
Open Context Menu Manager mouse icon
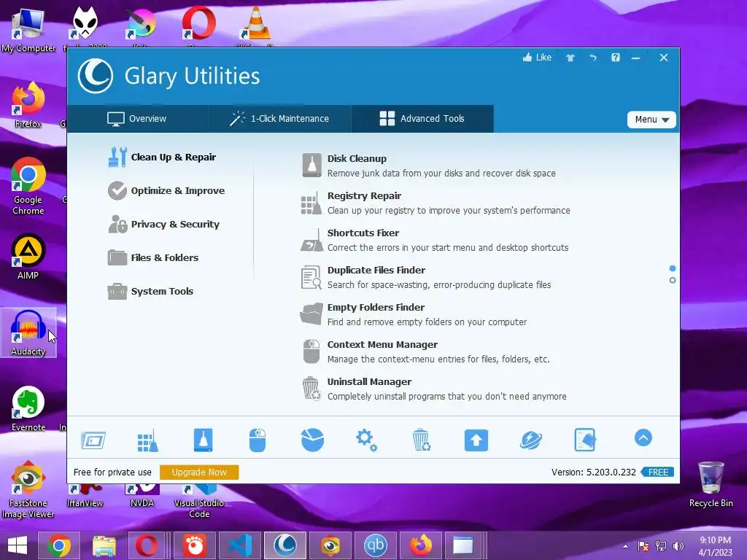(311, 351)
